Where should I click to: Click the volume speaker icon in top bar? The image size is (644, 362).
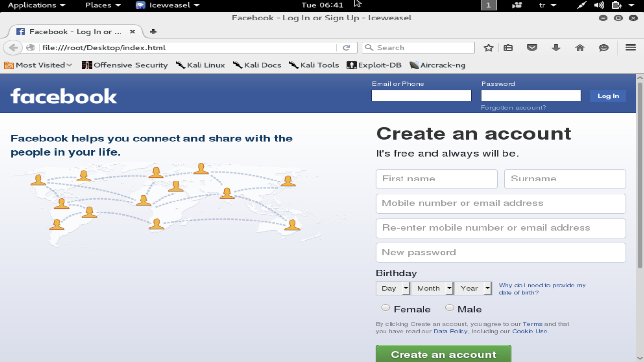[x=599, y=5]
